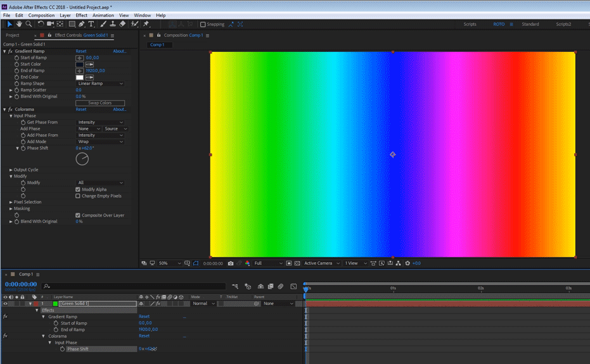
Task: Hide Green Solid 1 layer with eye
Action: (x=5, y=303)
